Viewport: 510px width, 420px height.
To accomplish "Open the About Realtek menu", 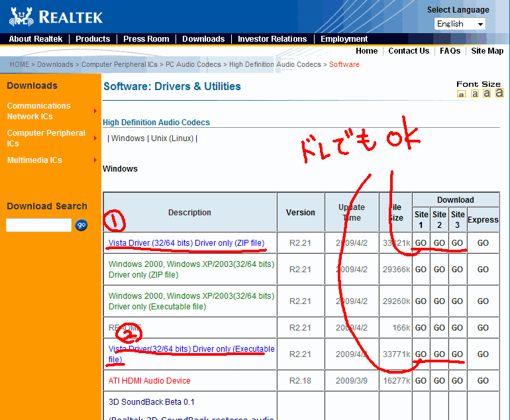I will tap(36, 38).
